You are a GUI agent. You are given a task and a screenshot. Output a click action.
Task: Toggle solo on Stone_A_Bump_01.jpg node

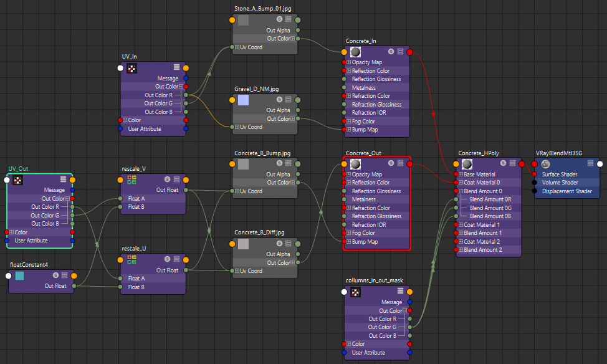point(279,19)
